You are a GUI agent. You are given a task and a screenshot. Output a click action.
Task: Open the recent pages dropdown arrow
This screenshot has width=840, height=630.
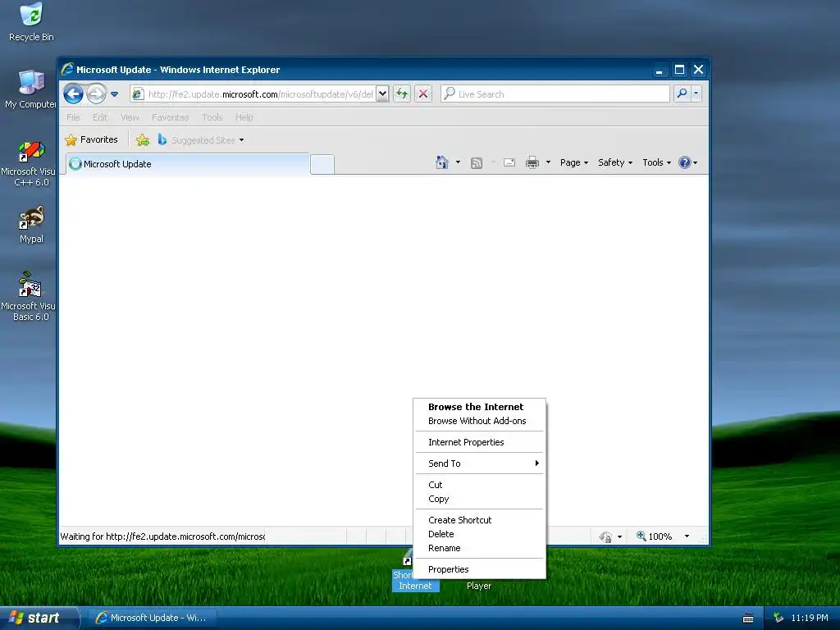pos(114,94)
